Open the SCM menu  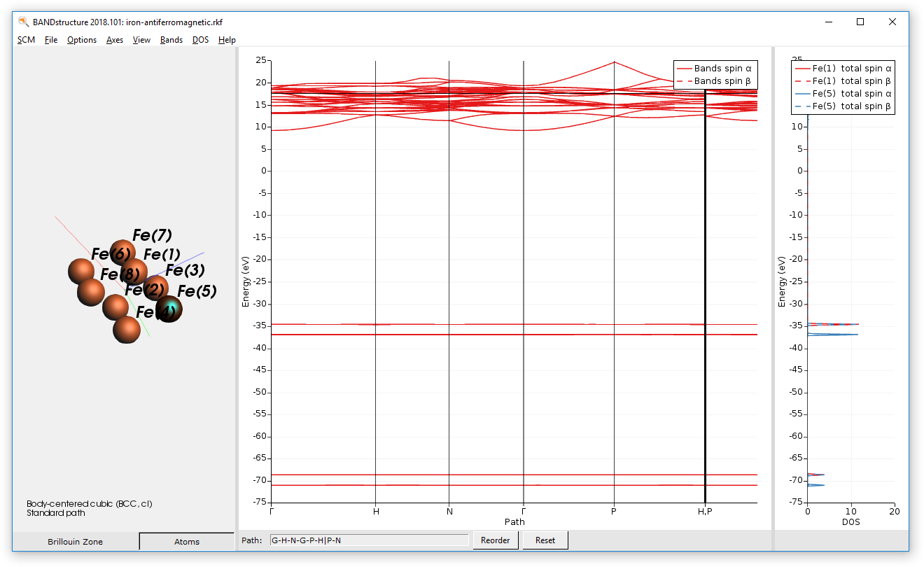(26, 40)
